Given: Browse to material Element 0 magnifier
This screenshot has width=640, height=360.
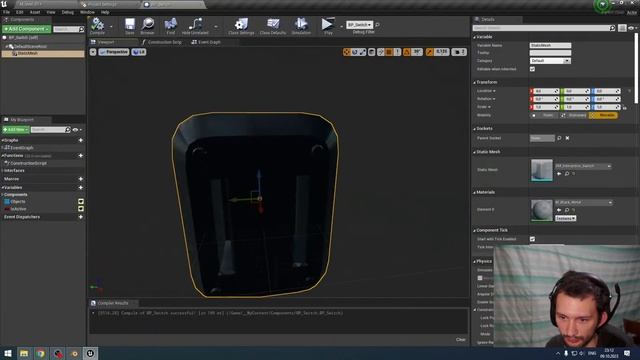Looking at the screenshot, I should pyautogui.click(x=567, y=210).
